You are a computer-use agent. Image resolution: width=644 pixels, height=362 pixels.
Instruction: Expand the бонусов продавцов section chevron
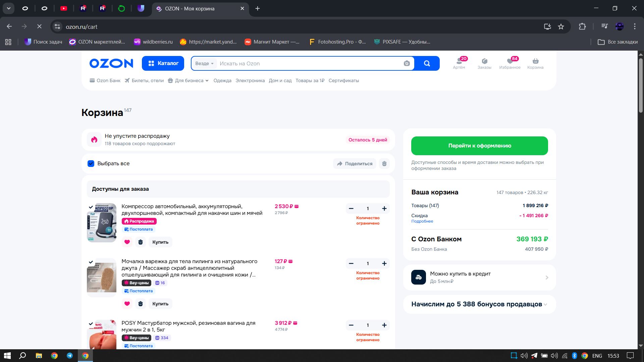[x=545, y=305]
